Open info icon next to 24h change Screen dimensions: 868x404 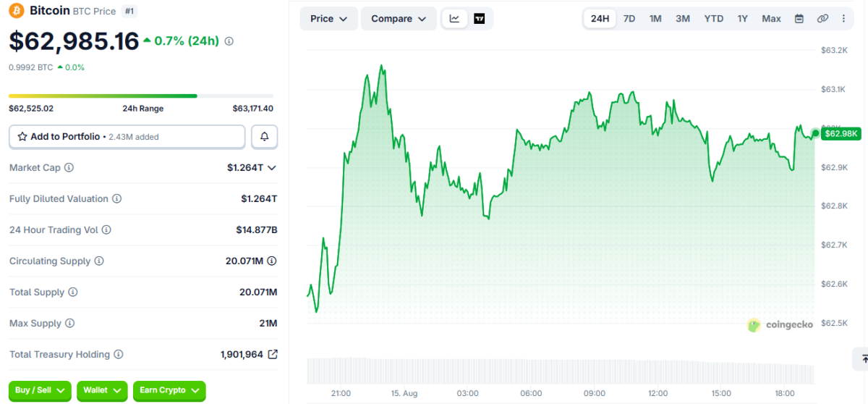(x=229, y=41)
